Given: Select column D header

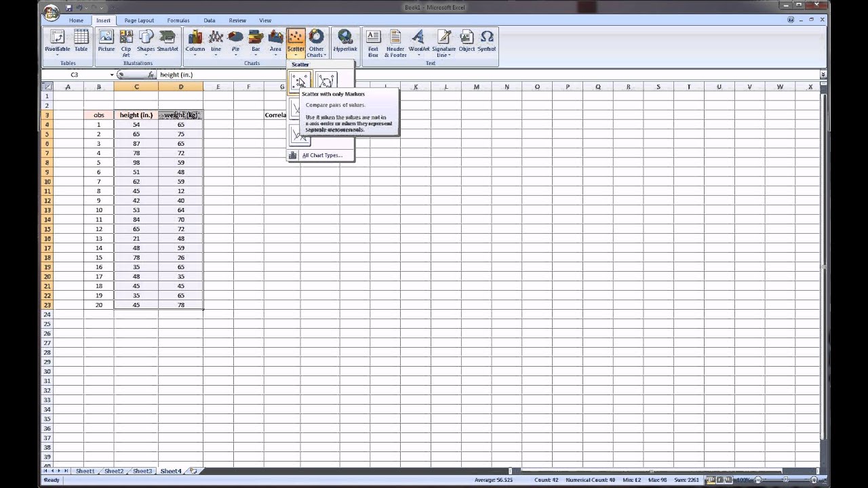Looking at the screenshot, I should pos(181,87).
